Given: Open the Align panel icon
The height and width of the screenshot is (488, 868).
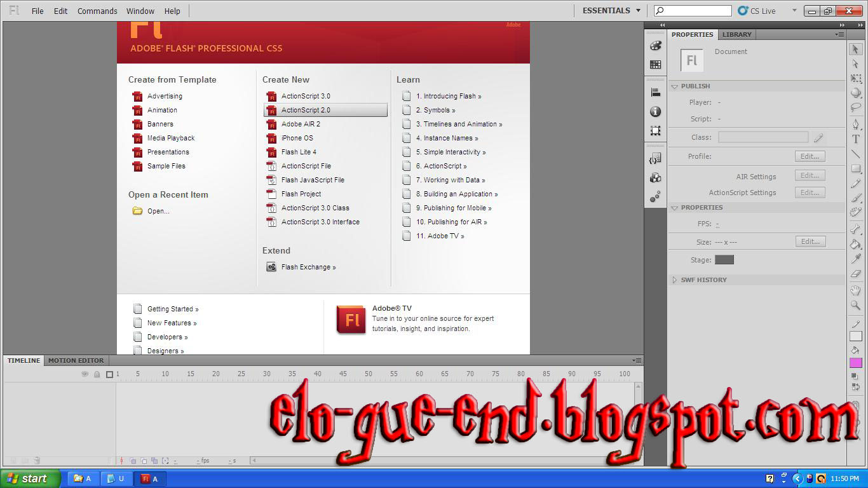Looking at the screenshot, I should pos(655,92).
